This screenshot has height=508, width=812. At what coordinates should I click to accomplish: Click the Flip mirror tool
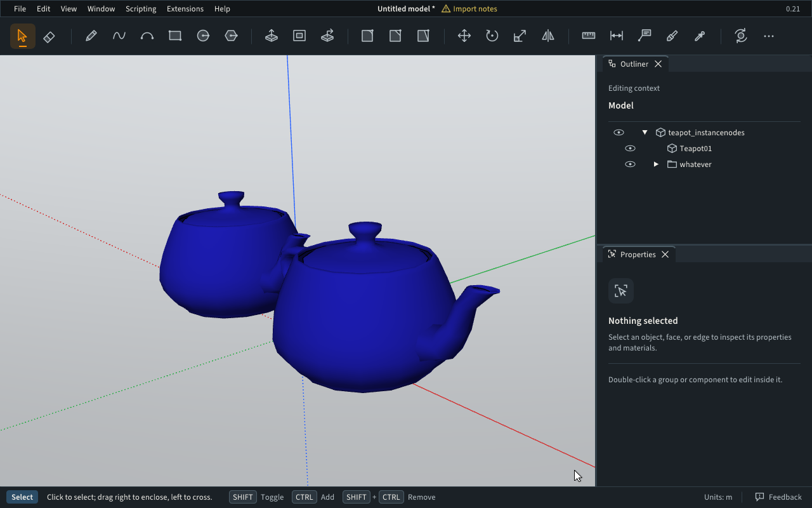[548, 36]
